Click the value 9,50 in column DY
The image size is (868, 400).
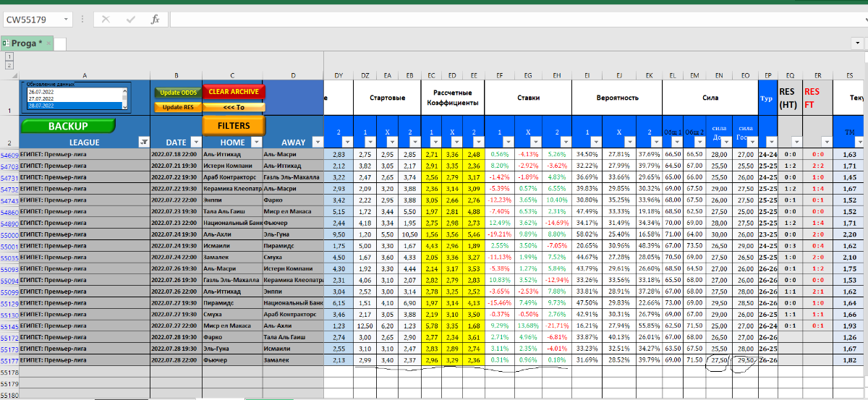pos(339,234)
